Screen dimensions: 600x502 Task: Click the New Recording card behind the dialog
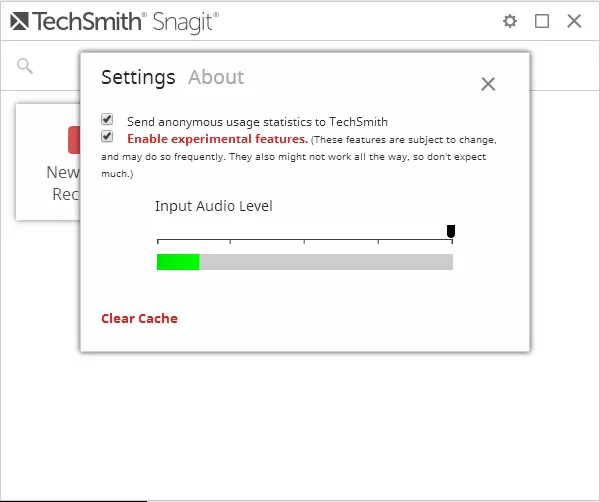[48, 161]
